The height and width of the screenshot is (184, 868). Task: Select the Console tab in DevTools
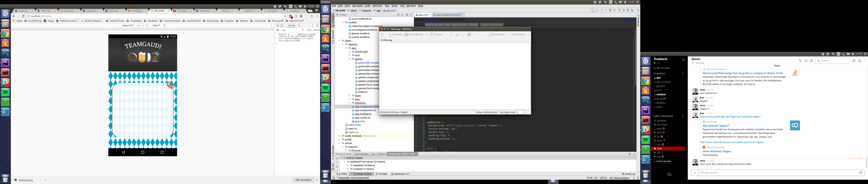tap(291, 26)
